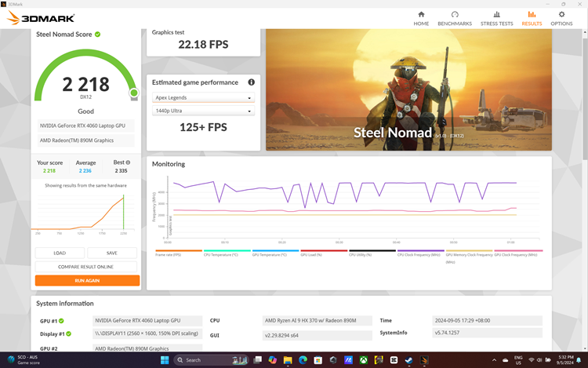Image resolution: width=588 pixels, height=368 pixels.
Task: Click the Steel Nomad artwork image
Action: [408, 89]
